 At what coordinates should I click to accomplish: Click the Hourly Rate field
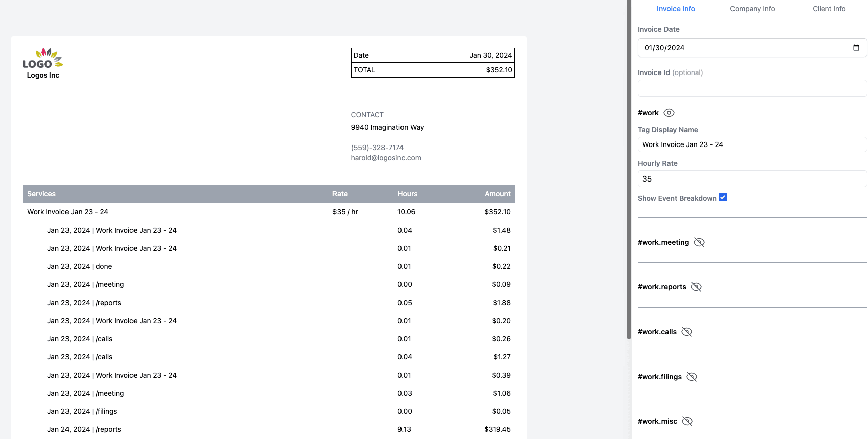coord(752,179)
